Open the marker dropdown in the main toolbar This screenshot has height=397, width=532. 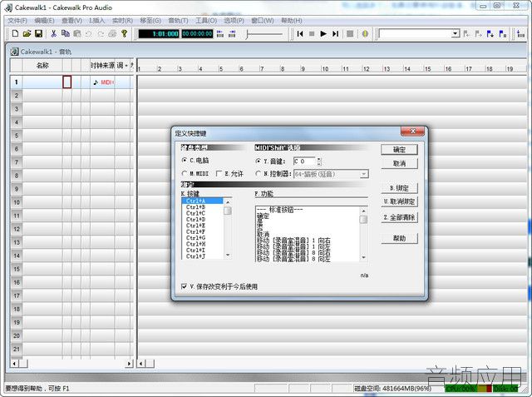pyautogui.click(x=456, y=33)
